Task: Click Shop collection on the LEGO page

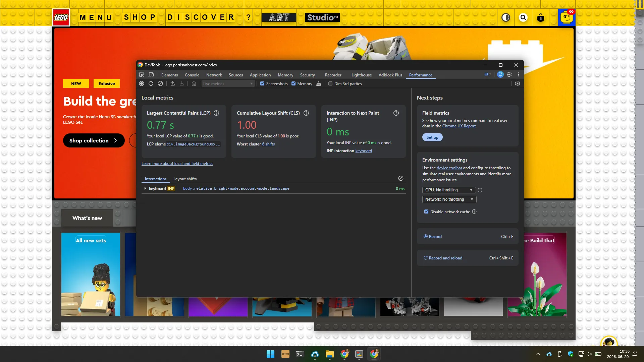Action: point(94,140)
